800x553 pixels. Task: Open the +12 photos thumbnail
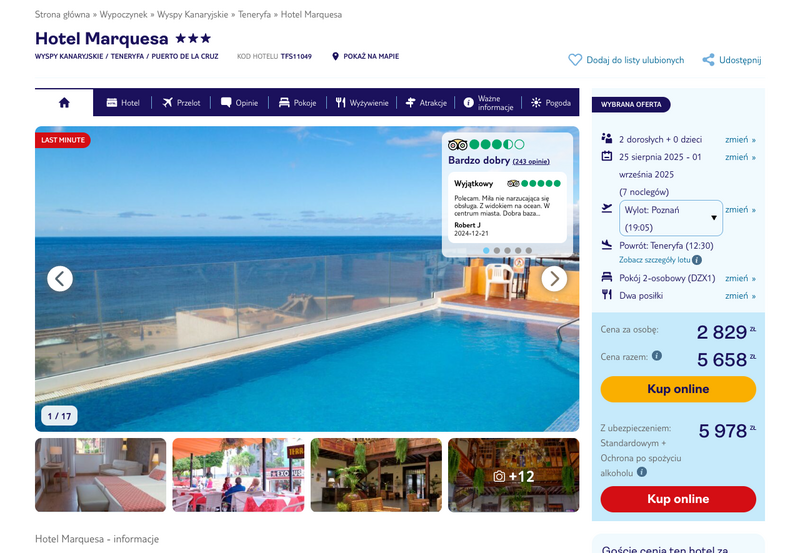(x=514, y=475)
